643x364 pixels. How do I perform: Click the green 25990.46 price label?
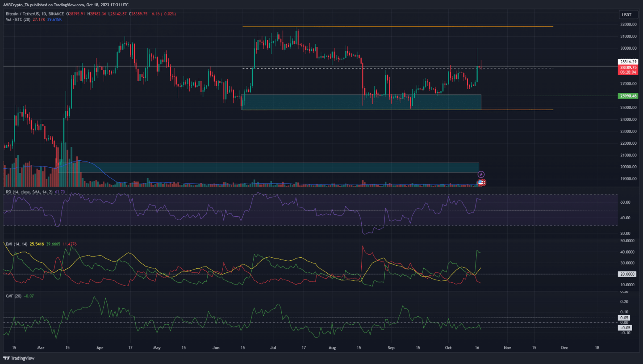tap(628, 96)
